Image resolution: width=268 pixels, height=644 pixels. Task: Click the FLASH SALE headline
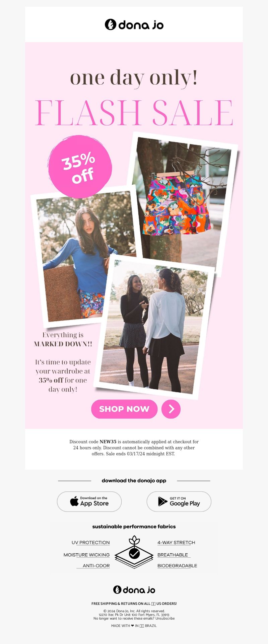point(134,113)
